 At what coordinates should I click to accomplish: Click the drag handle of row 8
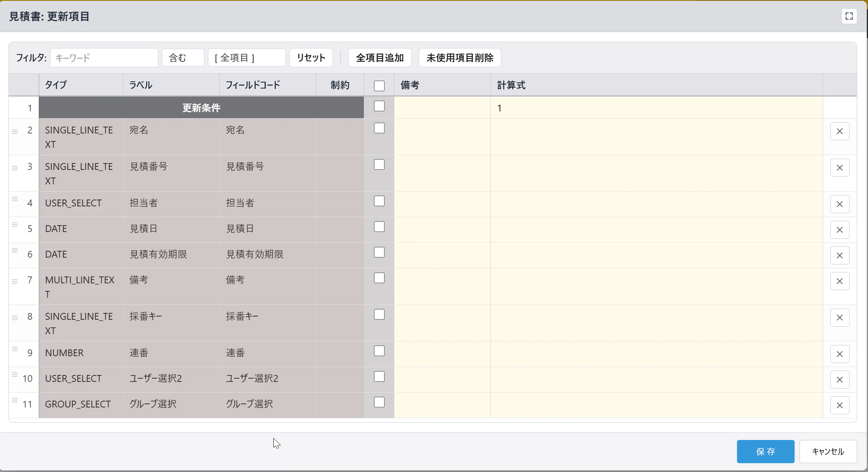[x=15, y=318]
